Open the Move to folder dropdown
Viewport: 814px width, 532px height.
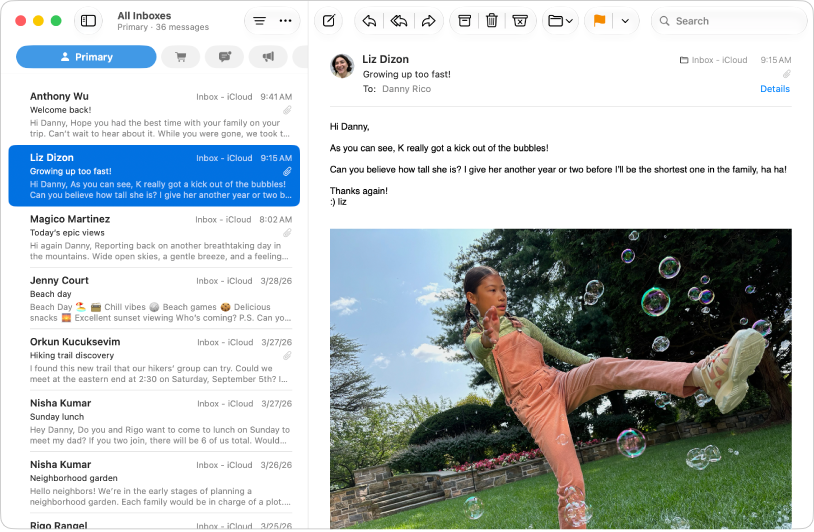pyautogui.click(x=560, y=21)
